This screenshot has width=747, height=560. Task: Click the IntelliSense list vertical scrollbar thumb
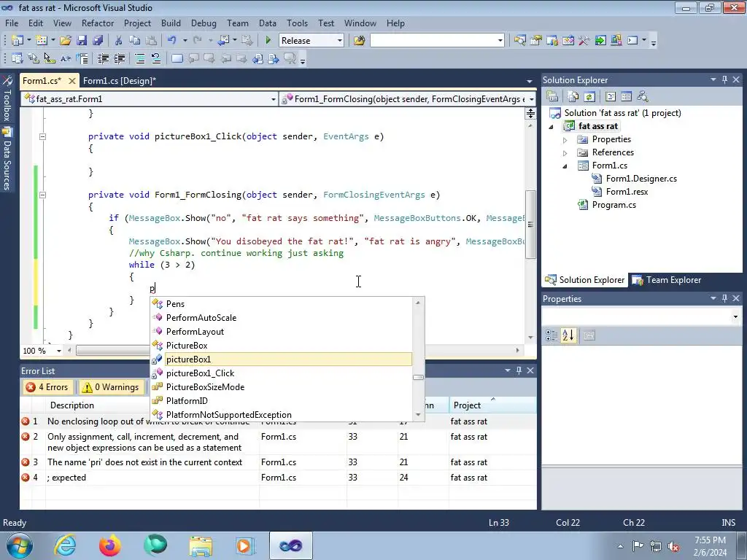418,377
